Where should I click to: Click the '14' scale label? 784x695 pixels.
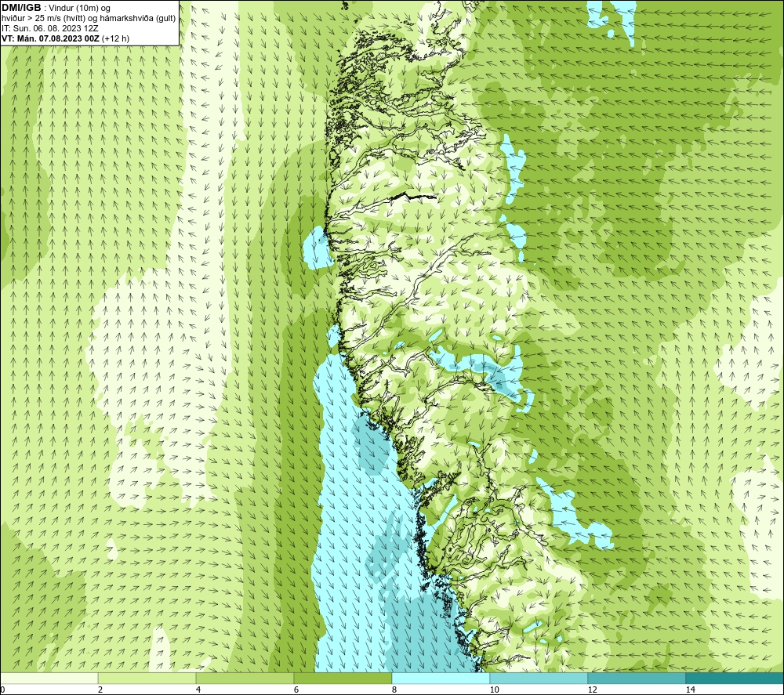coord(690,690)
